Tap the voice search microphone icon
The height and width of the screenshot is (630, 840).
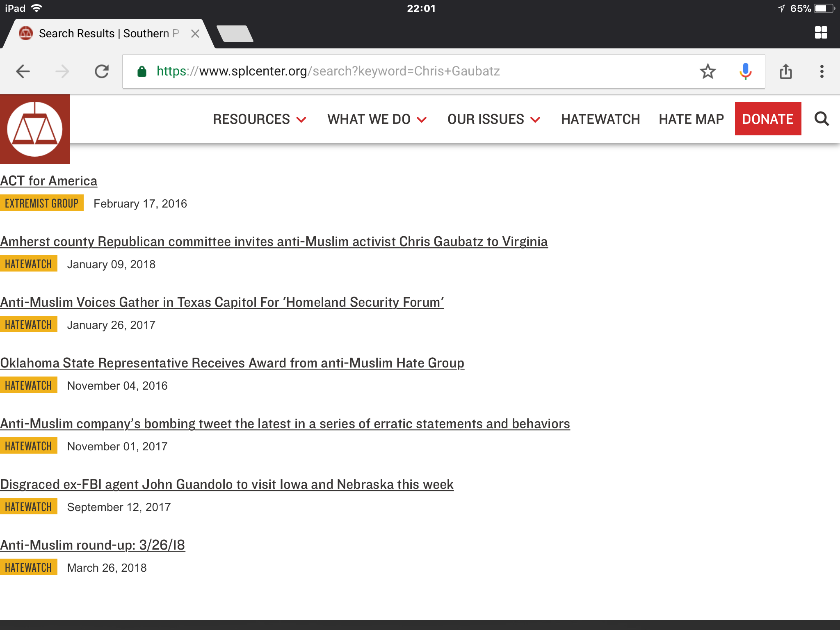tap(745, 71)
